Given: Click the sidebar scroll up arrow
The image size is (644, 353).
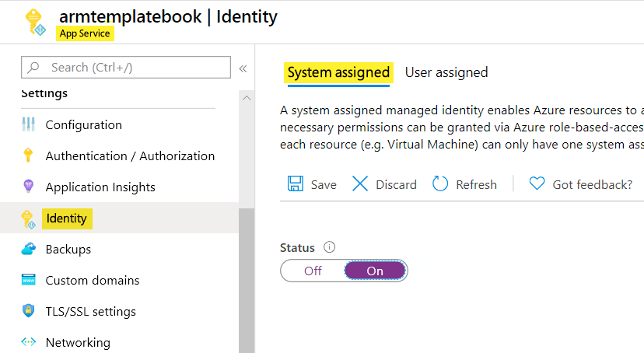Looking at the screenshot, I should [247, 98].
